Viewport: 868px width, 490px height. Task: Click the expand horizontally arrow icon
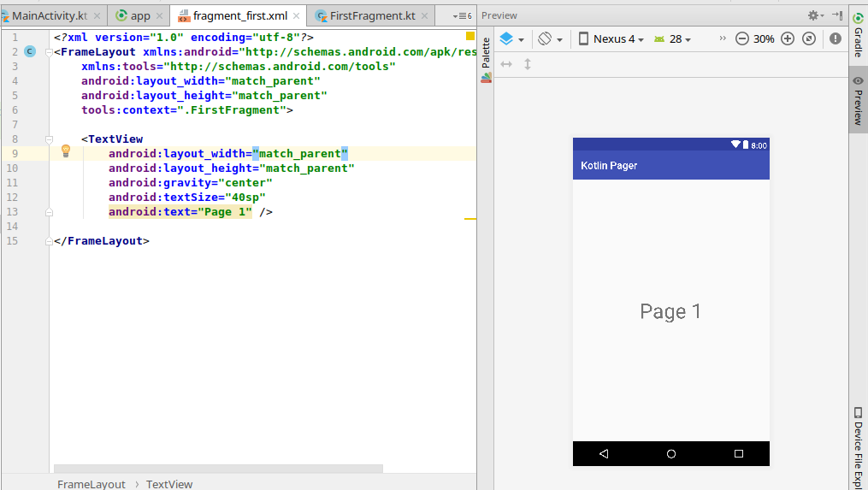pos(506,64)
